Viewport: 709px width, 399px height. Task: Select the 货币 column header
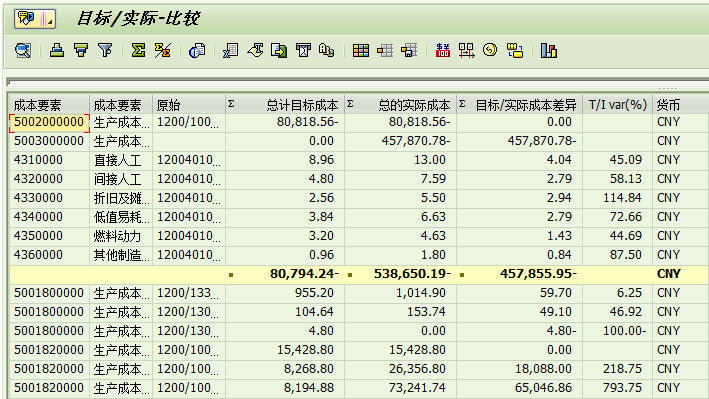point(680,105)
